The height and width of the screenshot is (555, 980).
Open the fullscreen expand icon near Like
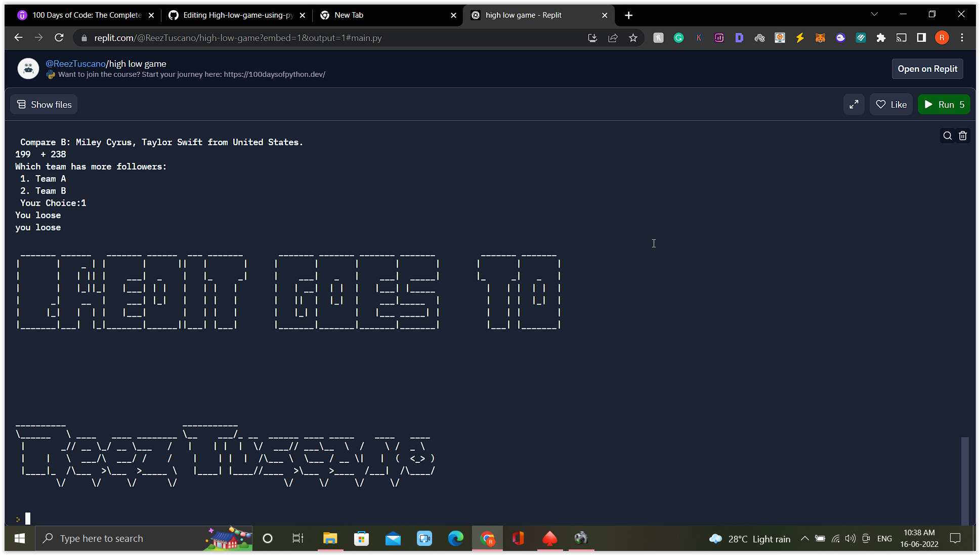(854, 104)
